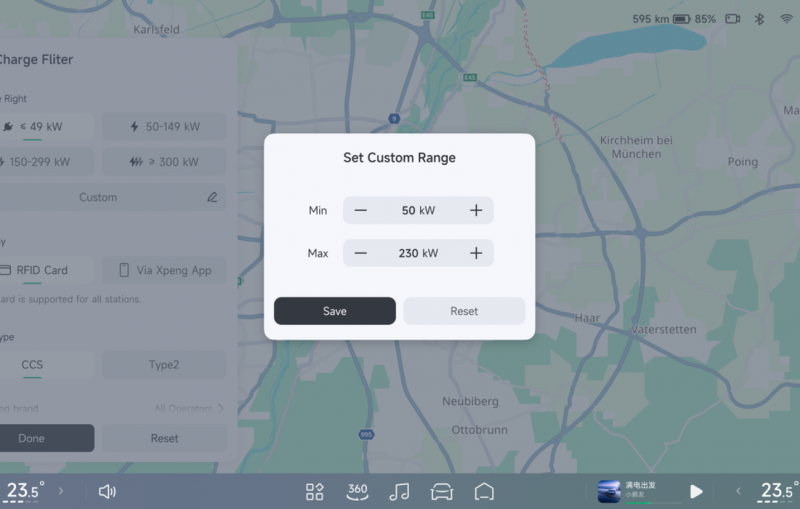Decrease the Max kW value
The image size is (800, 509).
(361, 253)
